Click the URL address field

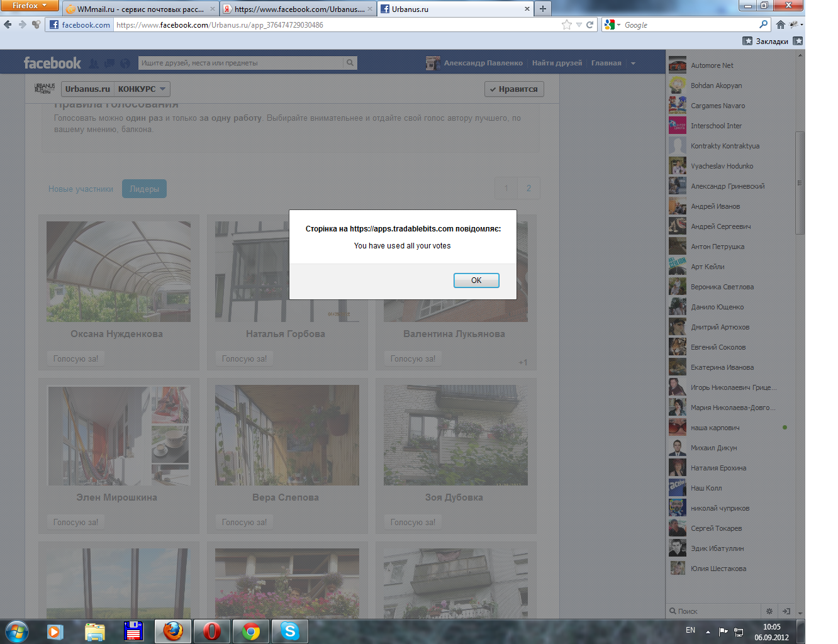(x=337, y=25)
